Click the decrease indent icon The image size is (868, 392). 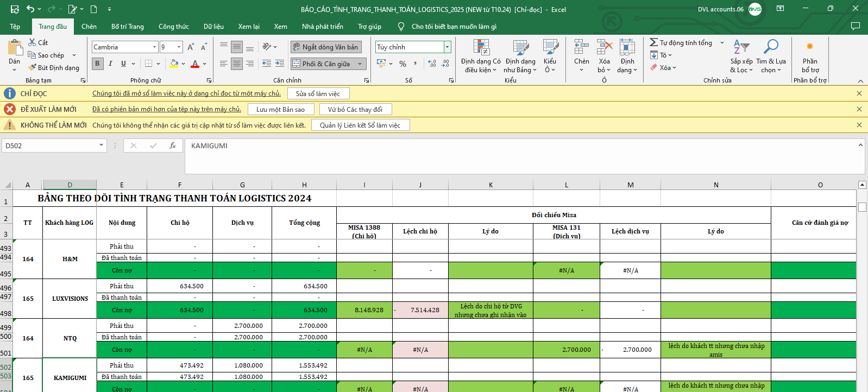[267, 64]
